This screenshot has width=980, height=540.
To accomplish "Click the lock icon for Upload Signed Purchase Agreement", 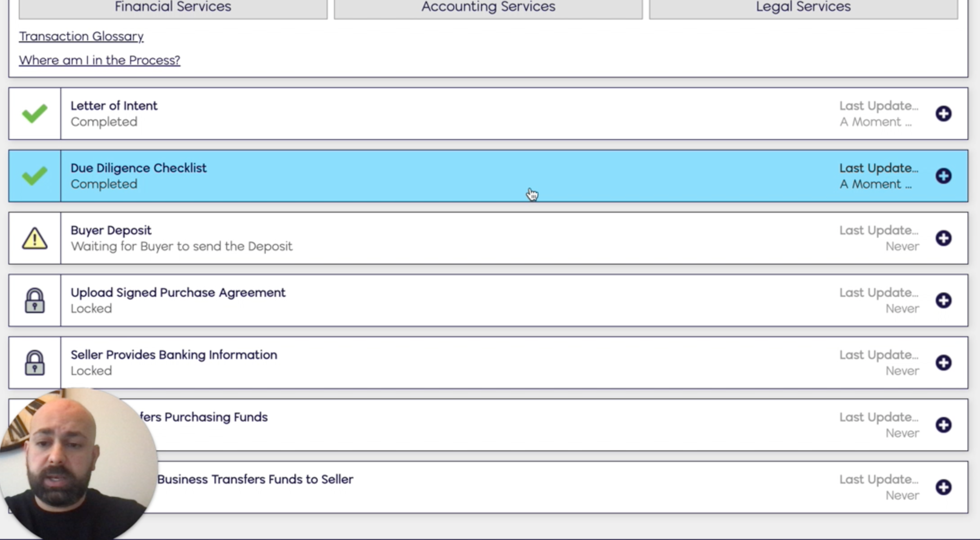I will coord(35,300).
